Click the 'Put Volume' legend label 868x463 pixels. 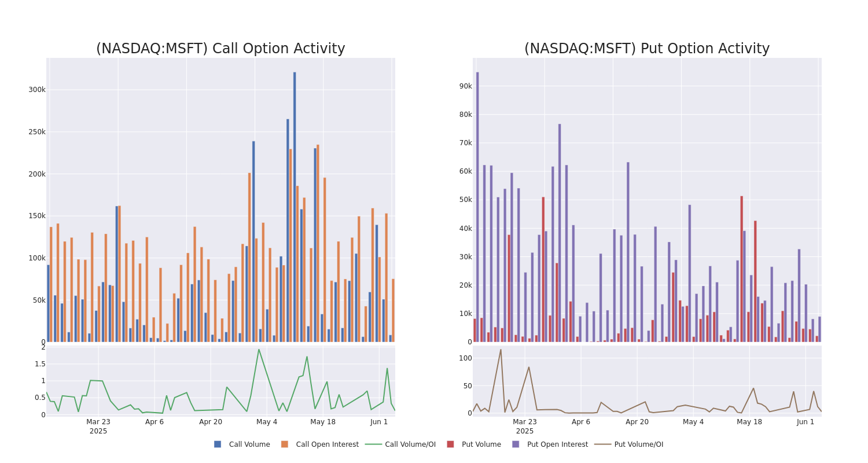click(481, 444)
